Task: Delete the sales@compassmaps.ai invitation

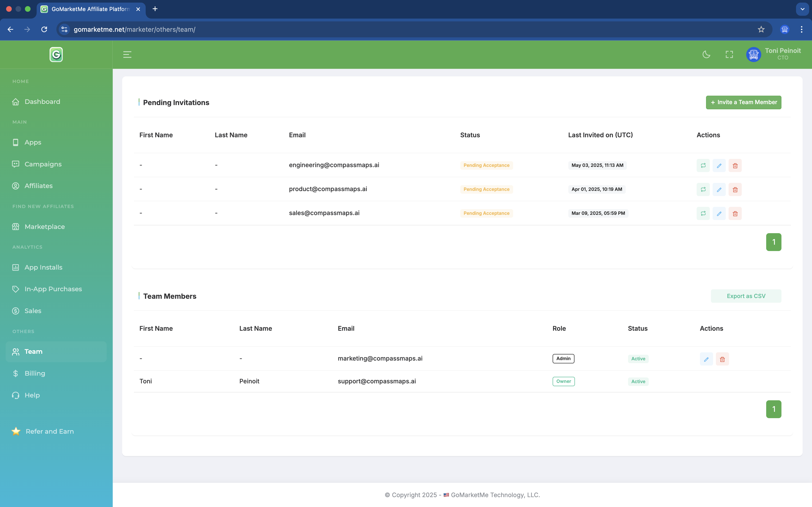Action: tap(735, 214)
